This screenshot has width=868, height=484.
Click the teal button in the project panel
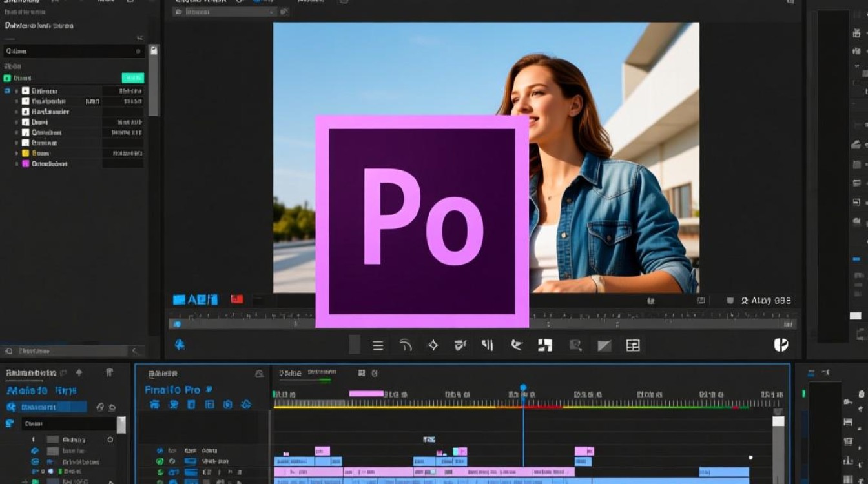(132, 77)
